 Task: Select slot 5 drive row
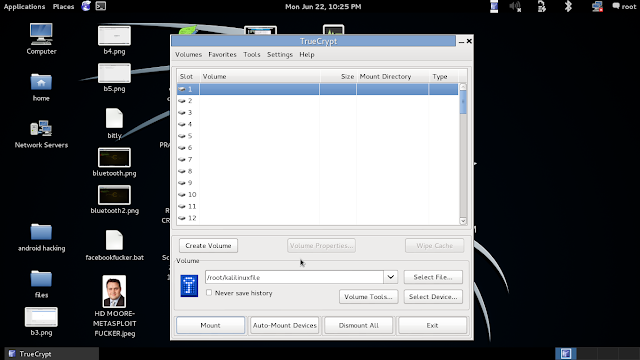pyautogui.click(x=318, y=136)
